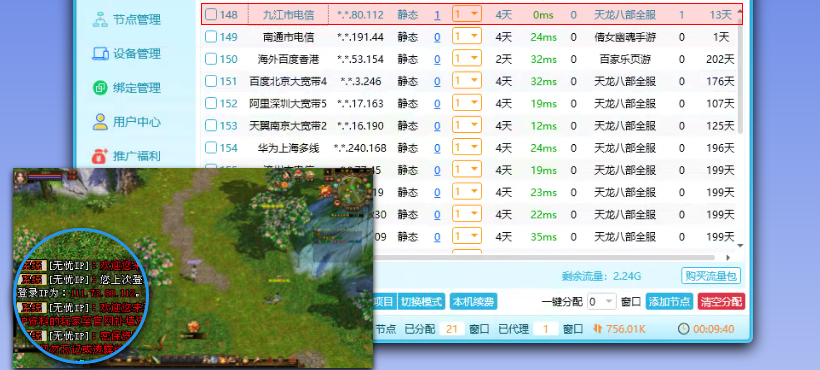Click the red 清空分配 button
The width and height of the screenshot is (820, 370).
(721, 302)
